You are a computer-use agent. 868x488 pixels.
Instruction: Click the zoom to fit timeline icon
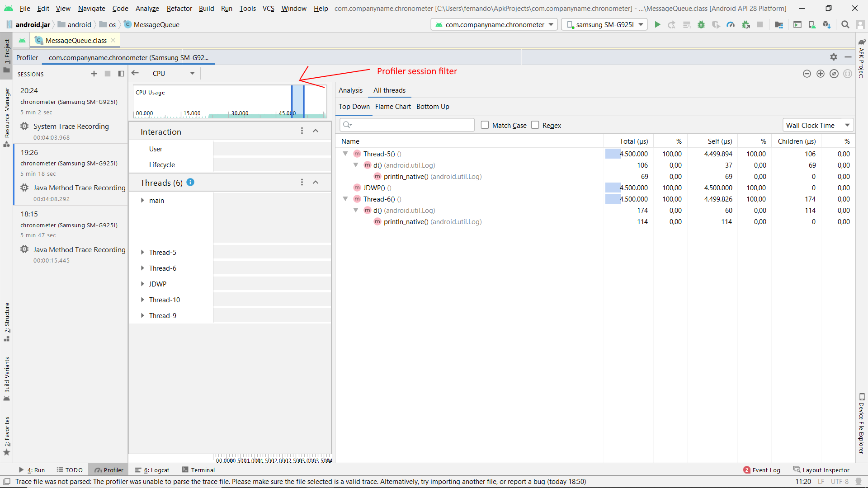click(834, 74)
